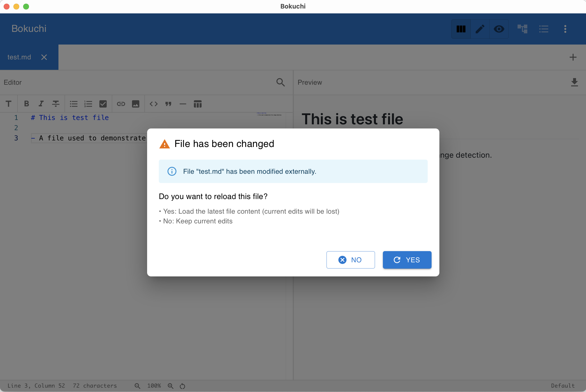The image size is (586, 392).
Task: Insert a code block
Action: [153, 104]
